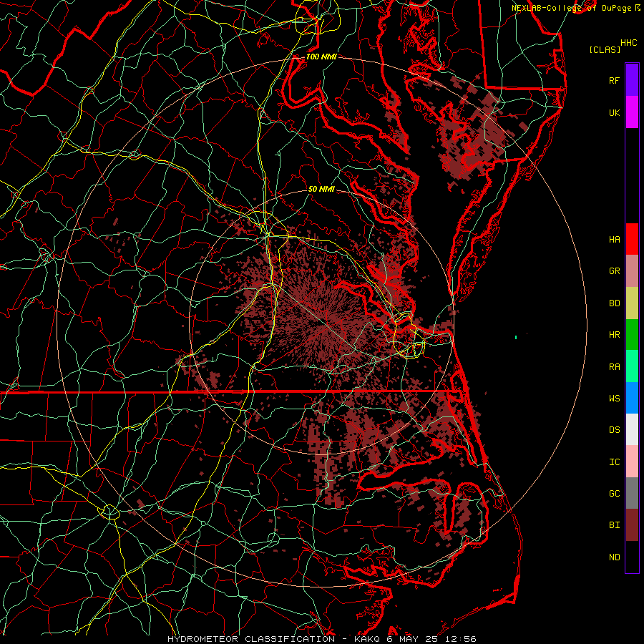This screenshot has width=644, height=644.
Task: Click the 50 NMI range ring label
Action: 321,189
